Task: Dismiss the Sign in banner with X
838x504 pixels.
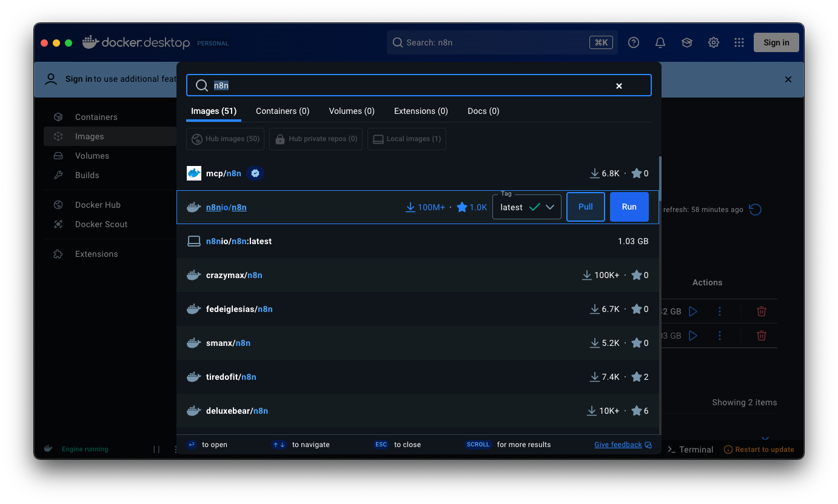Action: click(788, 79)
